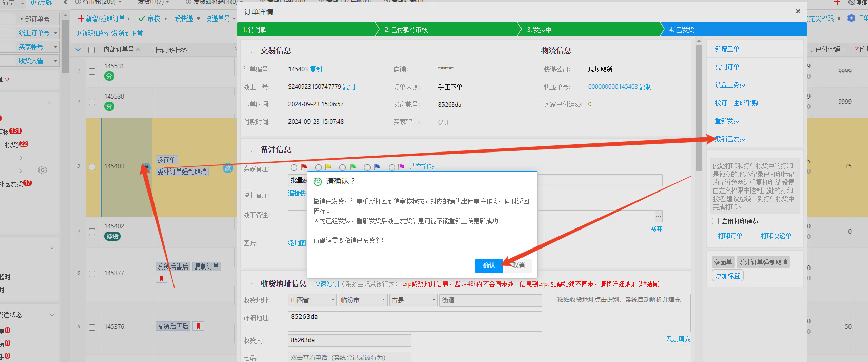
Task: Click the 撤销已发货 menu item
Action: point(730,139)
